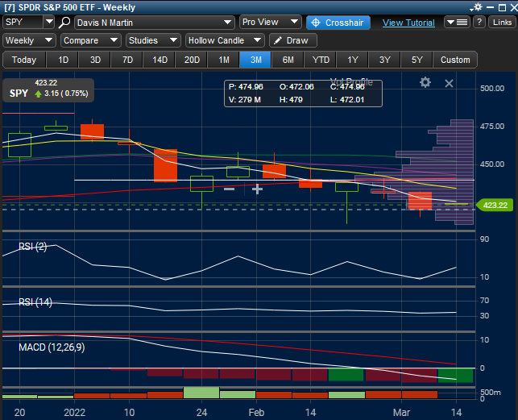Open the Studies dropdown
The height and width of the screenshot is (420, 518).
pyautogui.click(x=153, y=40)
